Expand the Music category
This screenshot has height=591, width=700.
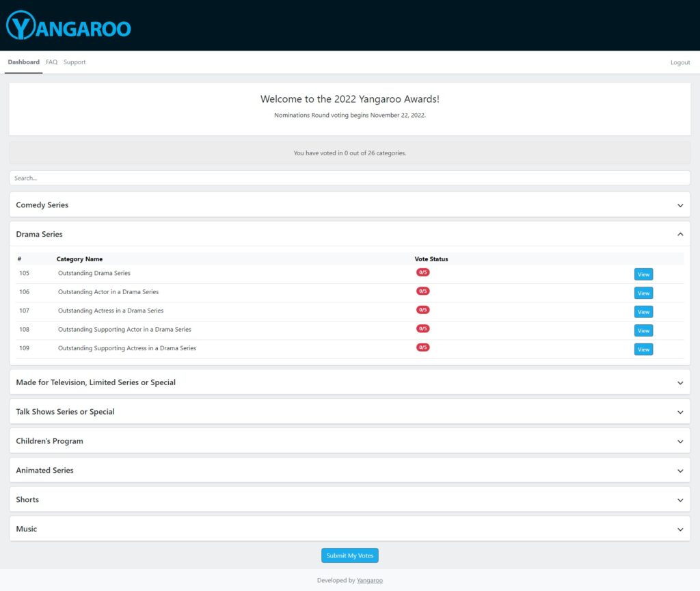tap(679, 529)
